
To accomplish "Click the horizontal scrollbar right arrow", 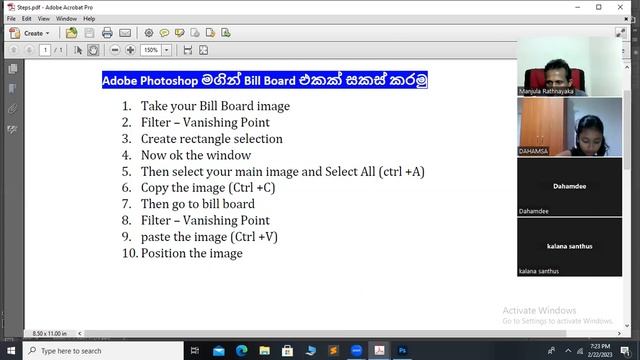I will [x=619, y=333].
